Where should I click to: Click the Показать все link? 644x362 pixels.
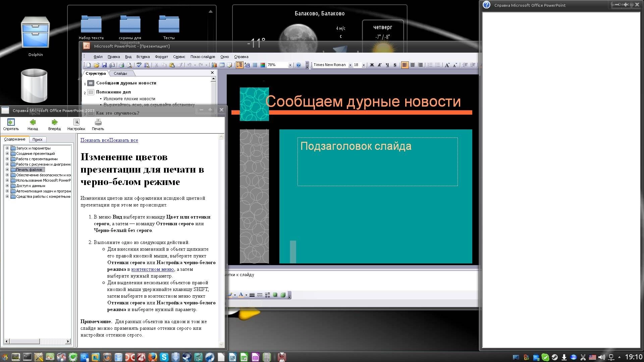point(109,140)
